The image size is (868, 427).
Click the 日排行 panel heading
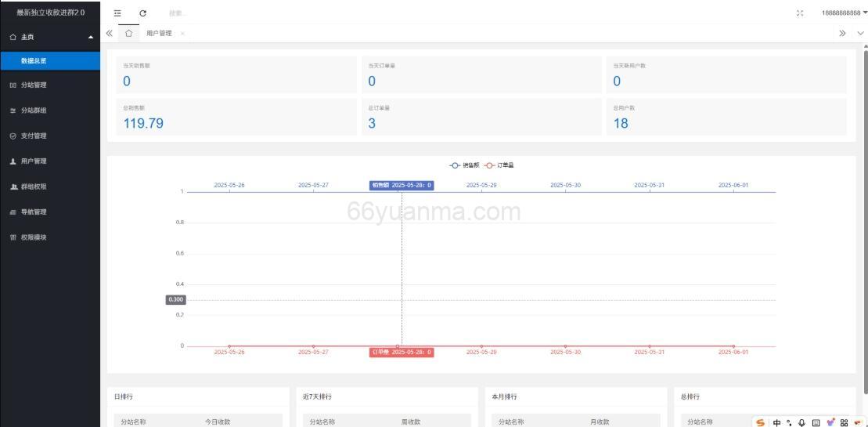[x=123, y=397]
